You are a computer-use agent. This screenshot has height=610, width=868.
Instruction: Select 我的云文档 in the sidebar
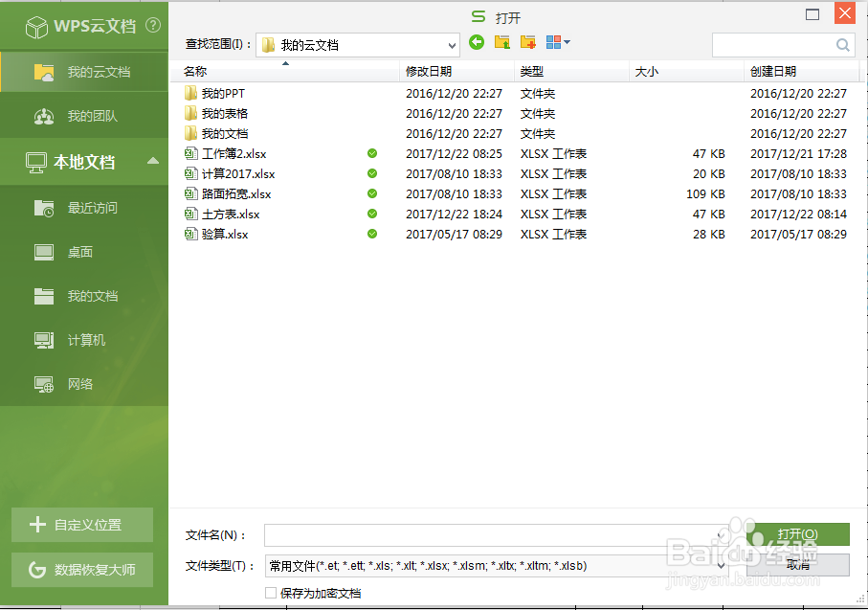click(81, 71)
